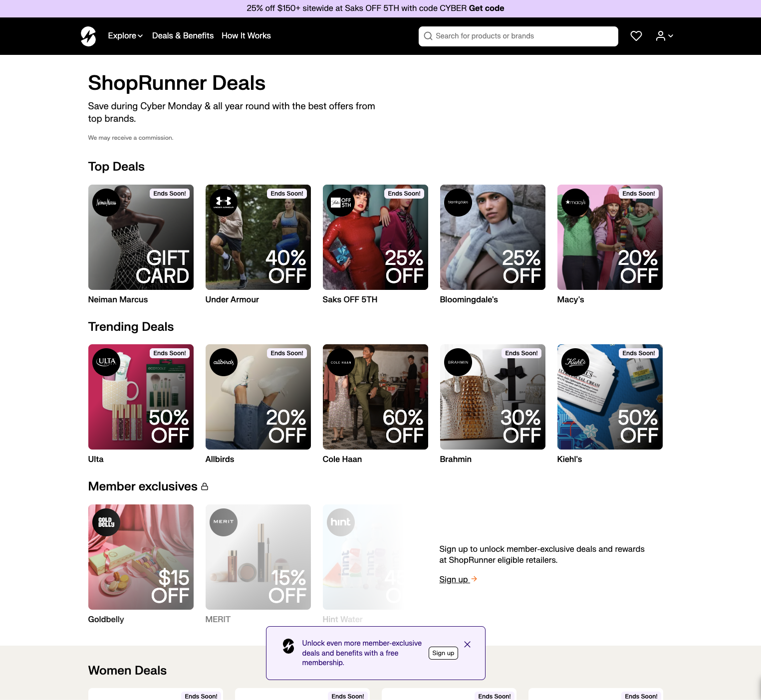Viewport: 761px width, 700px height.
Task: Click "We may receive a commission." text
Action: 131,138
